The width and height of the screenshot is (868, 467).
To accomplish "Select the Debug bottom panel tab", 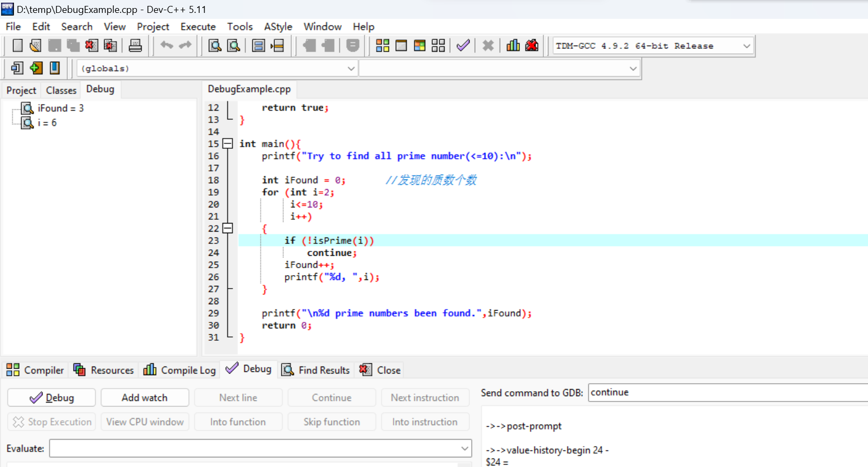I will coord(249,369).
